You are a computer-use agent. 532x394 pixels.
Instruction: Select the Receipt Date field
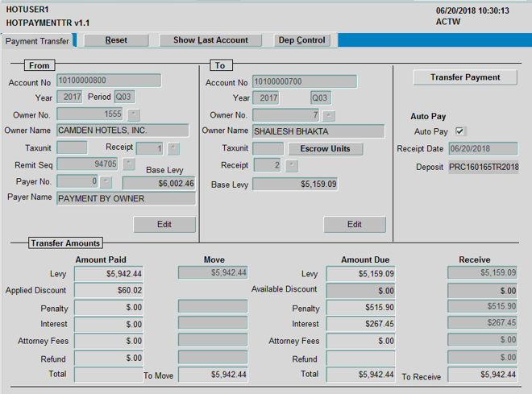480,149
